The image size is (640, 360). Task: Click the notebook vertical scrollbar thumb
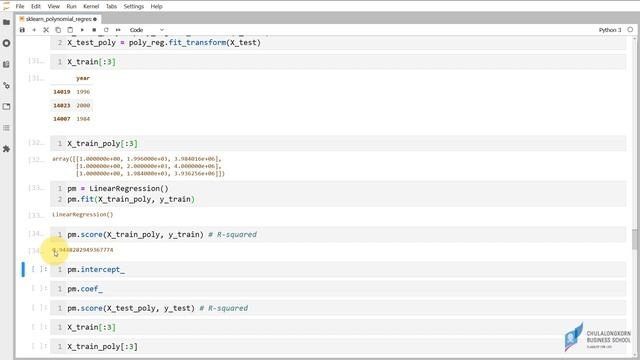[x=635, y=239]
